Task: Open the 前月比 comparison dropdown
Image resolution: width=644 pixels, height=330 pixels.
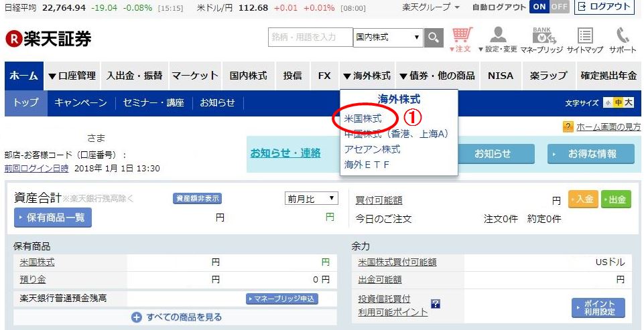Action: click(x=312, y=199)
